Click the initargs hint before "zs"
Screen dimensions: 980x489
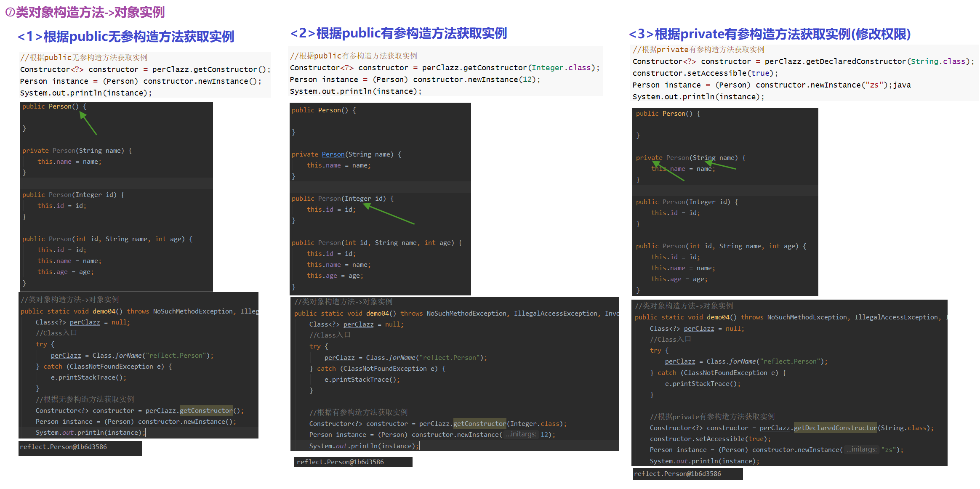(861, 449)
